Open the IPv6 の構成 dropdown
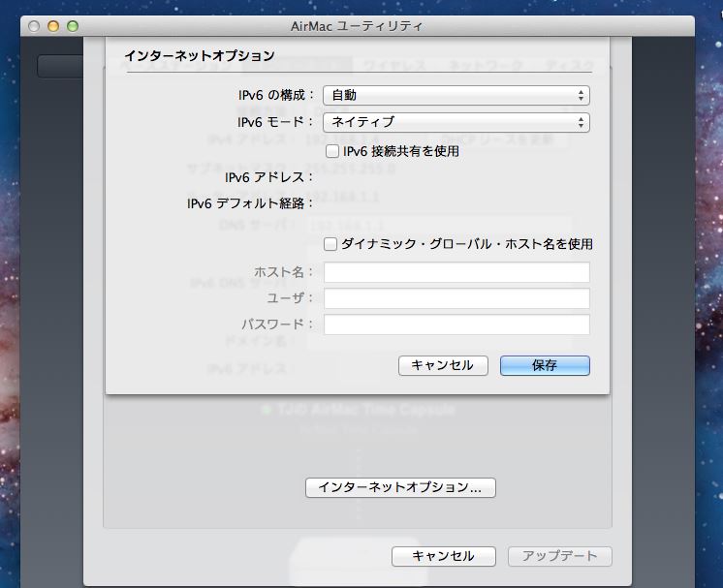The height and width of the screenshot is (588, 723). click(456, 95)
